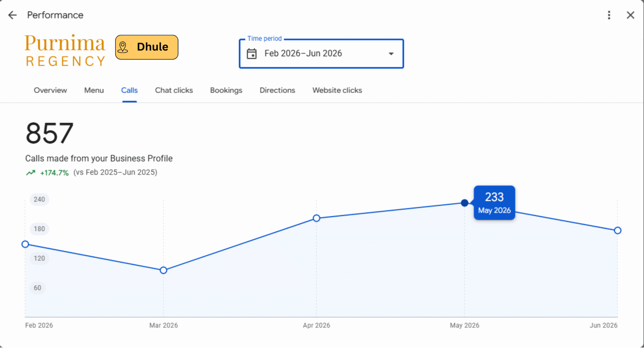Open the three-dot more options menu
The width and height of the screenshot is (644, 348).
(x=609, y=15)
